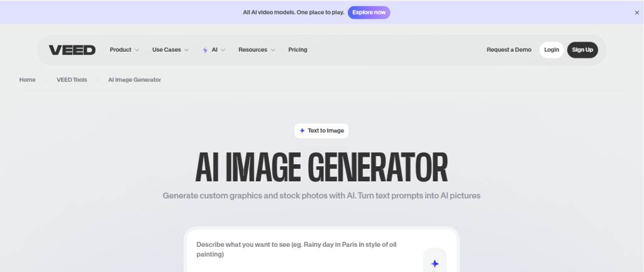The image size is (644, 272).
Task: Expand the Product dropdown menu
Action: (x=124, y=50)
